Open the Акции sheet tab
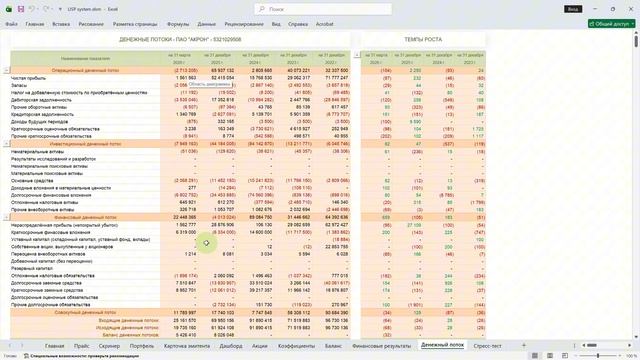This screenshot has width=640, height=360. [260, 346]
